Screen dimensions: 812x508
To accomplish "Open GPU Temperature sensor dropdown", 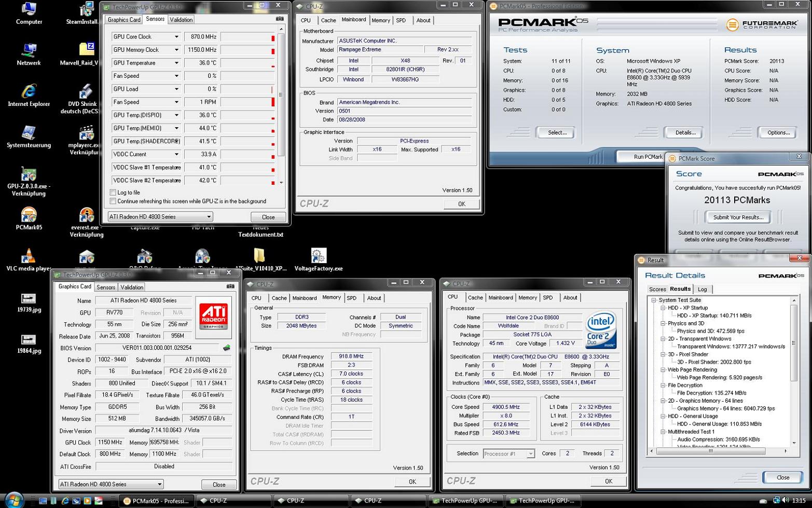I will coord(176,63).
